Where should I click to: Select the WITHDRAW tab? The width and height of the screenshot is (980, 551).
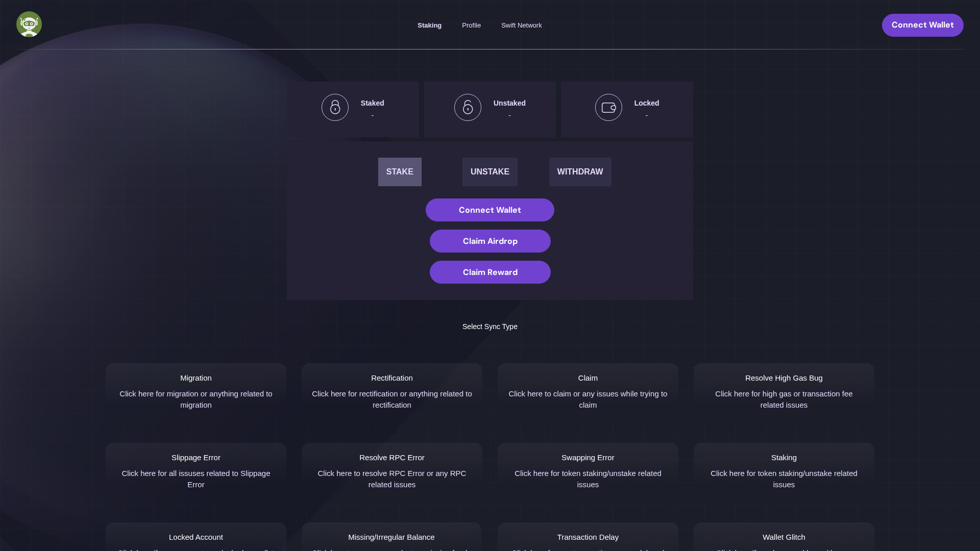click(x=580, y=172)
